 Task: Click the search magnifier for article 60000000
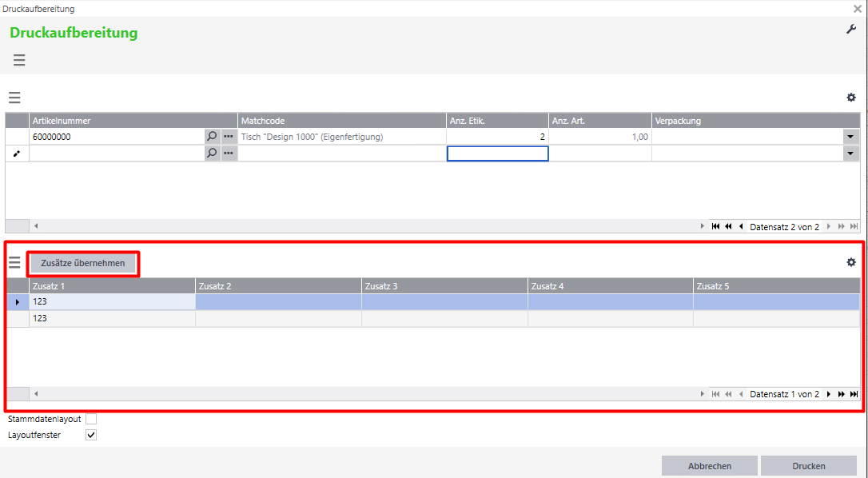point(212,137)
